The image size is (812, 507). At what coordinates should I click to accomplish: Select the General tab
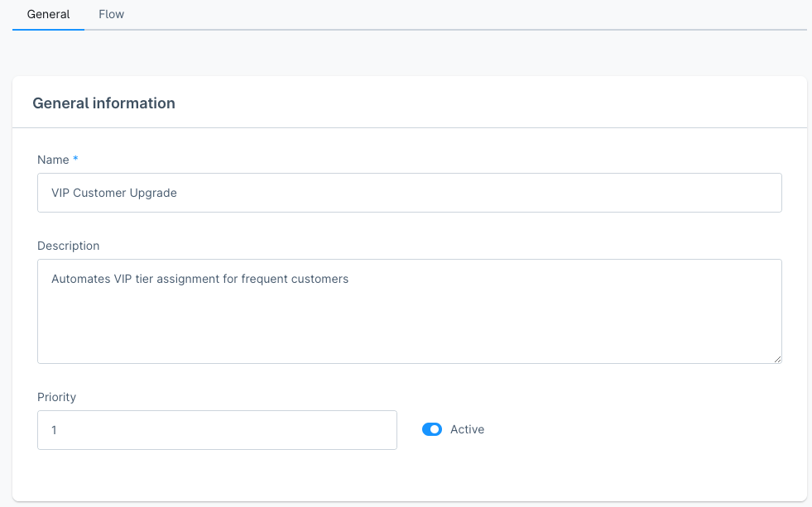[48, 14]
